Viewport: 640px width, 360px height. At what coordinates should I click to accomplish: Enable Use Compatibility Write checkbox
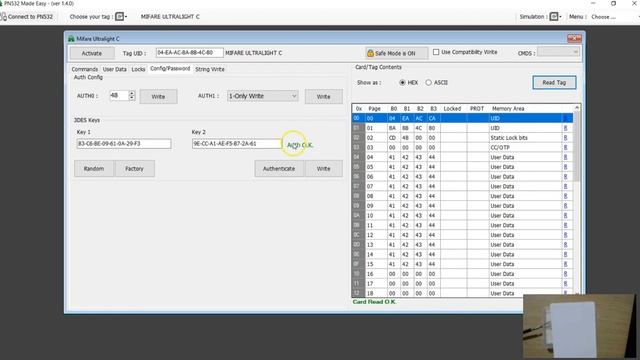point(436,52)
